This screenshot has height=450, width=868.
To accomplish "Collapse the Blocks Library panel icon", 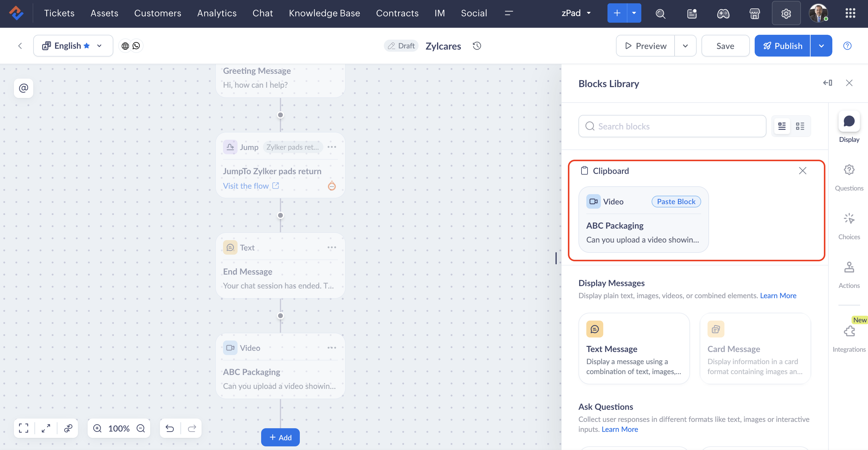I will pyautogui.click(x=827, y=83).
